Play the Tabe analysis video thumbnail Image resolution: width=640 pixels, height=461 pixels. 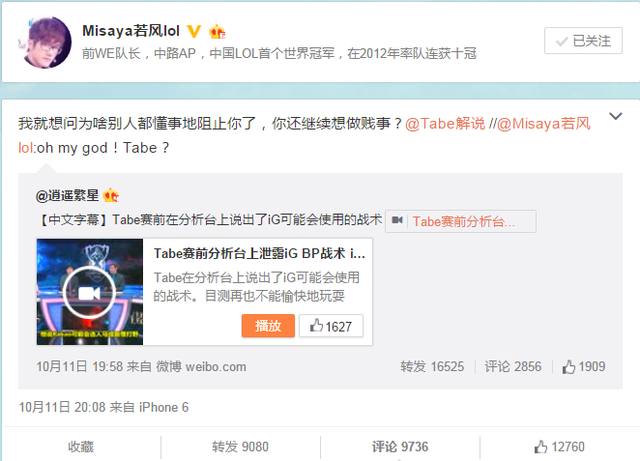(90, 292)
